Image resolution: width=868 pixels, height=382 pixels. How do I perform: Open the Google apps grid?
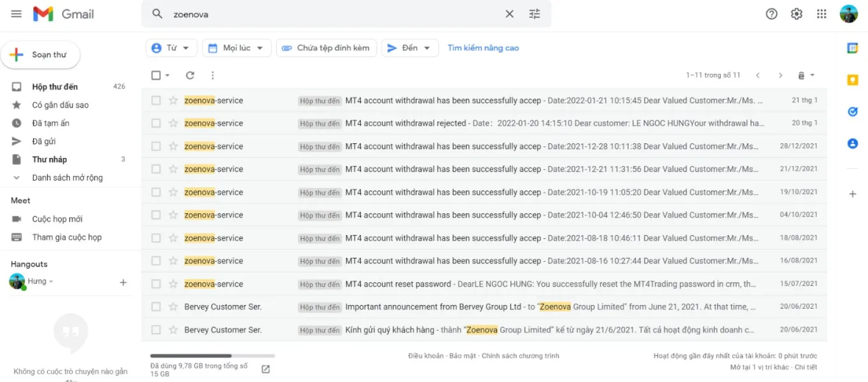coord(822,14)
